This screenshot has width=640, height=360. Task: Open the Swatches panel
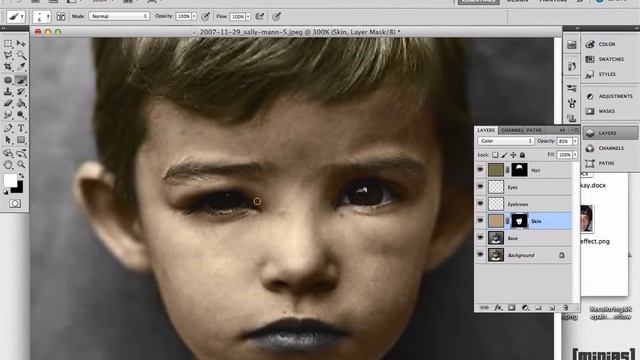pyautogui.click(x=611, y=59)
